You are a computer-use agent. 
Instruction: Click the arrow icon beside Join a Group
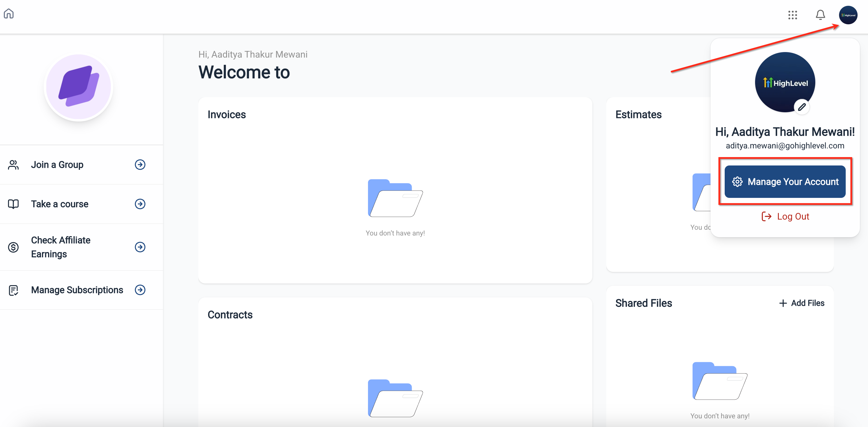pyautogui.click(x=140, y=165)
